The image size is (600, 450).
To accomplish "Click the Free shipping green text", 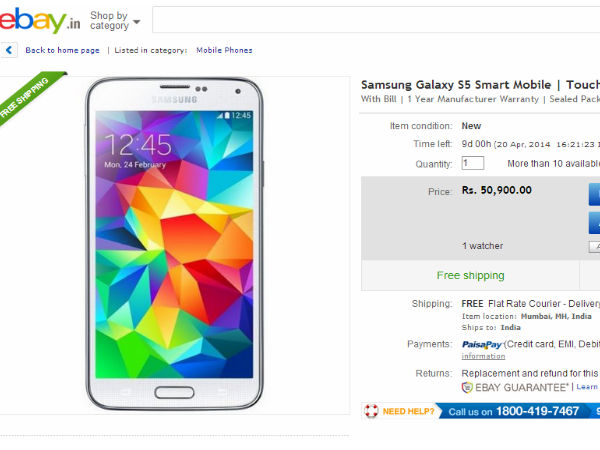I will click(x=470, y=275).
